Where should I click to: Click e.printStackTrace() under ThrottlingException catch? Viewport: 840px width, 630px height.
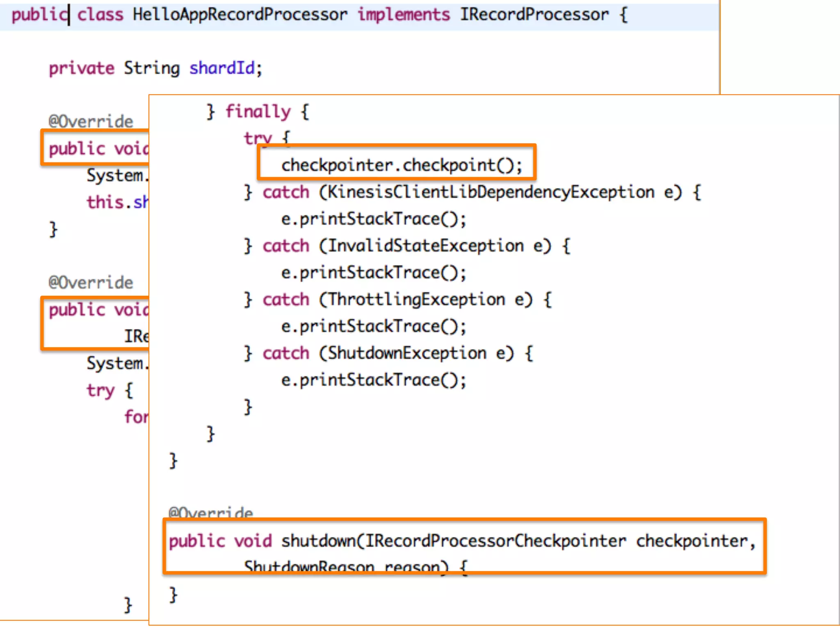tap(374, 326)
